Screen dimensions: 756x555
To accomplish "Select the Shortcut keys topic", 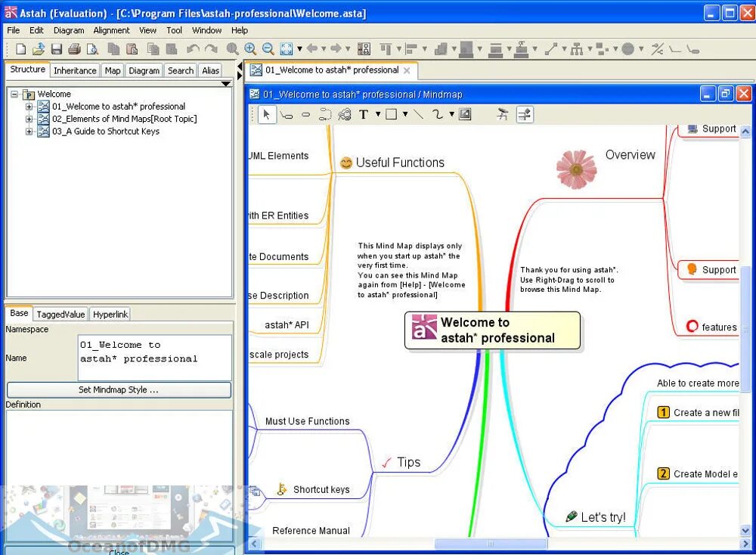I will pos(314,489).
